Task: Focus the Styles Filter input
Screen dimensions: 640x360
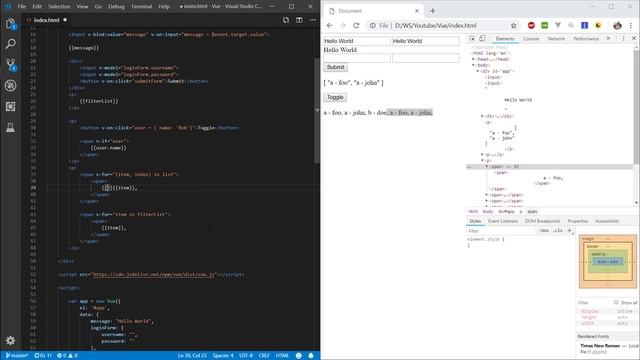Action: tap(501, 231)
